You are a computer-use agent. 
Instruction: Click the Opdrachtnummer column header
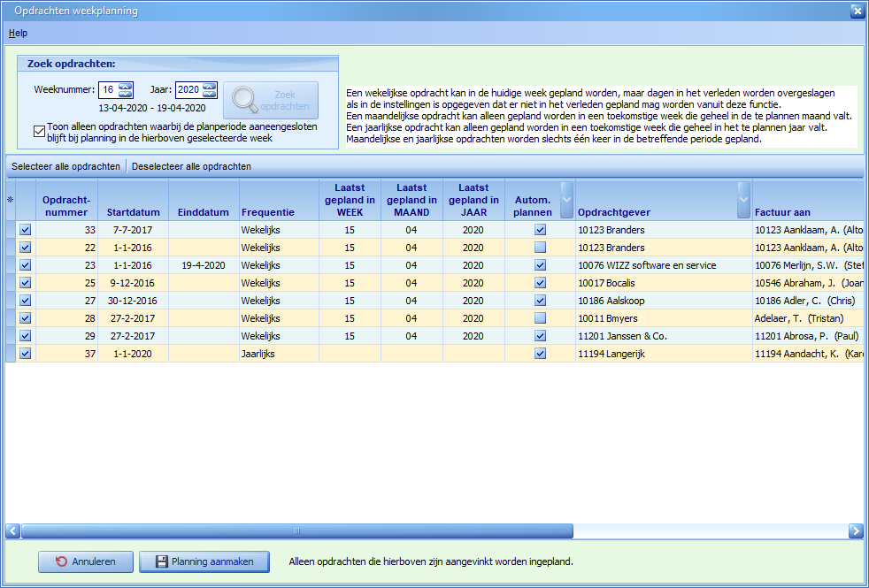66,200
